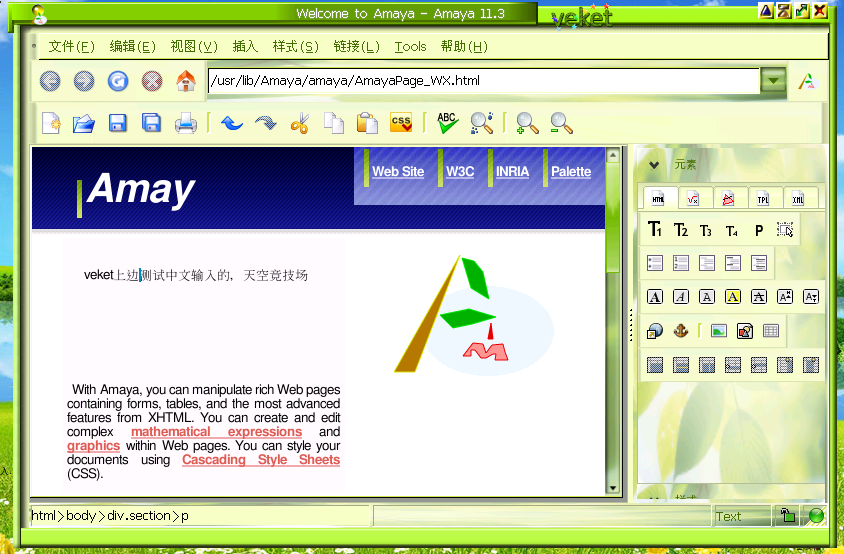Viewport: 844px width, 554px height.
Task: Switch to the SVG graphics tab
Action: pyautogui.click(x=728, y=199)
